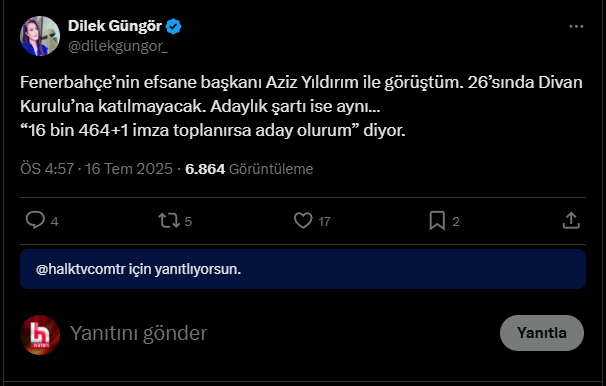The image size is (606, 386).
Task: Click the reply count 4
Action: [54, 221]
